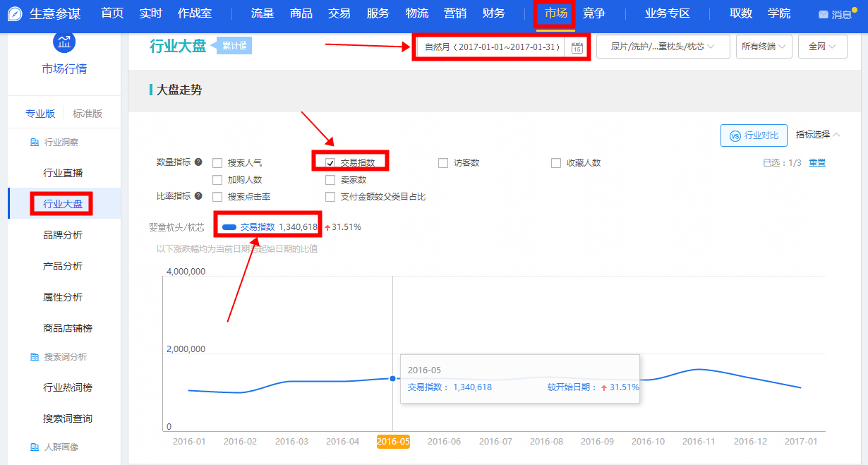Click the 累计值 tag
868x465 pixels.
pos(234,46)
